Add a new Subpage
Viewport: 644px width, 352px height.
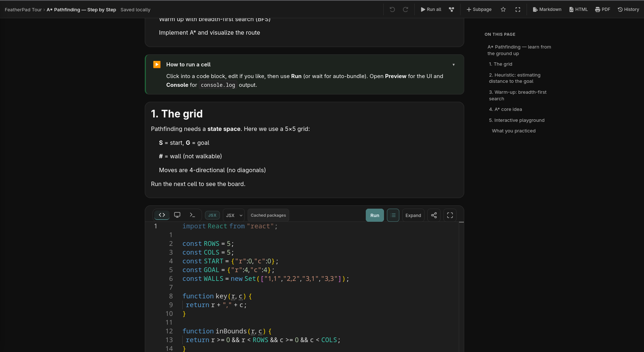(479, 9)
